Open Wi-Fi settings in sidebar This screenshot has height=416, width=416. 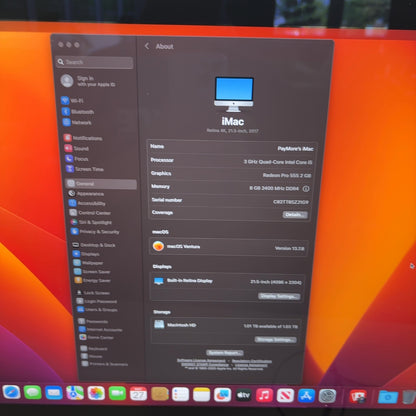tap(73, 100)
